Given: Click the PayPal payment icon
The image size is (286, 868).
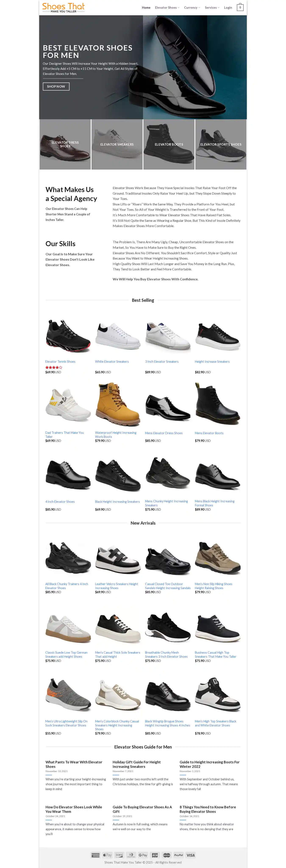Looking at the screenshot, I should pos(179,855).
